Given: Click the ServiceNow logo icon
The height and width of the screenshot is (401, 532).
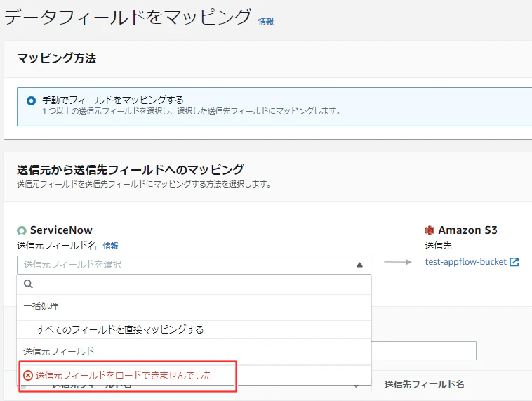Looking at the screenshot, I should 22,230.
